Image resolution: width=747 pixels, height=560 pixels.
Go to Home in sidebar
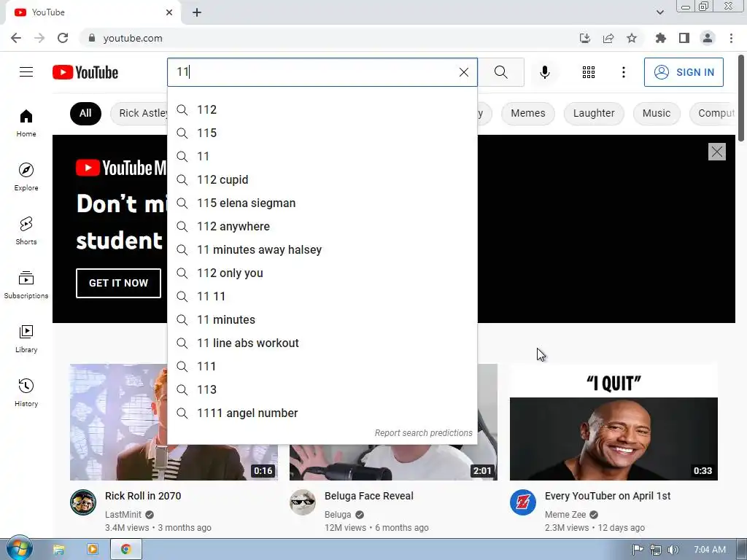(26, 123)
